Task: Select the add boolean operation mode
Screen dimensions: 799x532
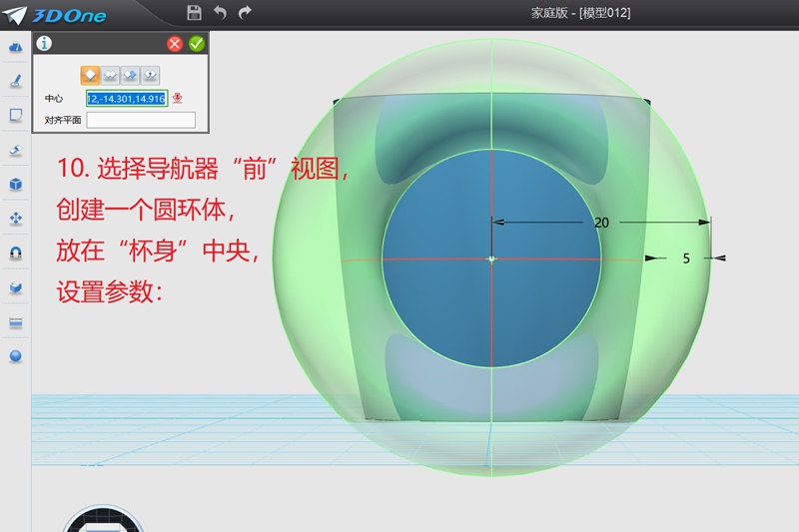Action: point(110,75)
